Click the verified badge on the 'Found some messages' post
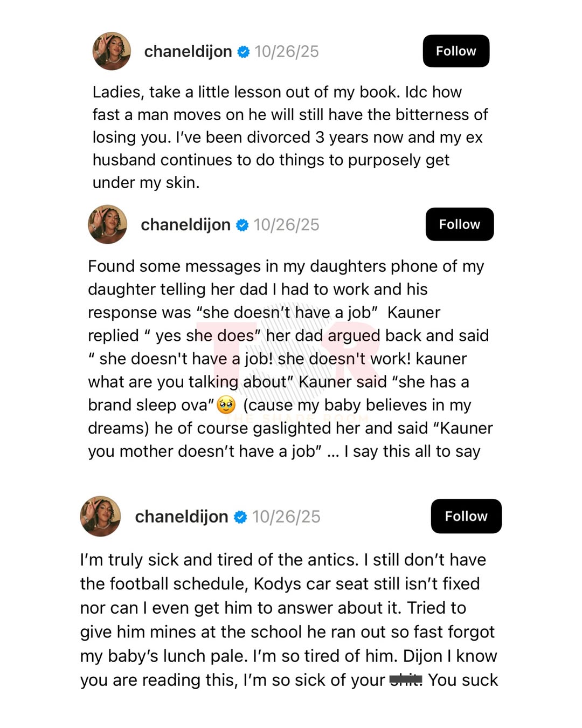Viewport: 582px width, 728px height. pyautogui.click(x=242, y=225)
